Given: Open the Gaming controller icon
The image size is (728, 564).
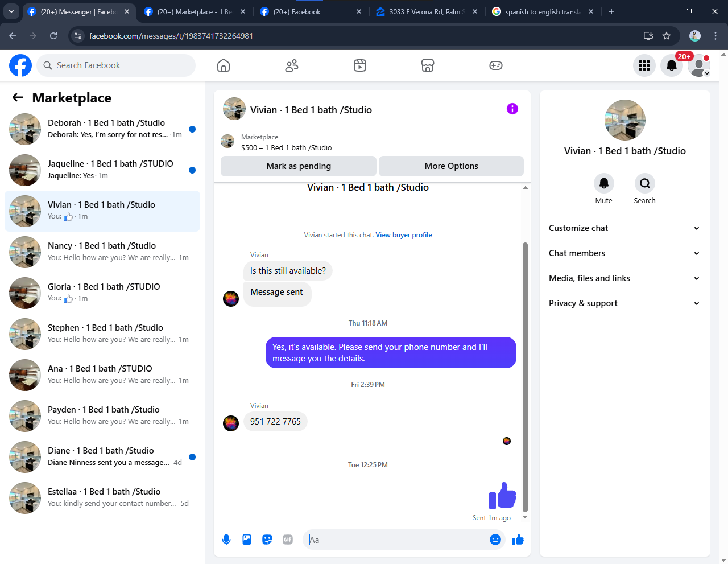Looking at the screenshot, I should point(496,65).
